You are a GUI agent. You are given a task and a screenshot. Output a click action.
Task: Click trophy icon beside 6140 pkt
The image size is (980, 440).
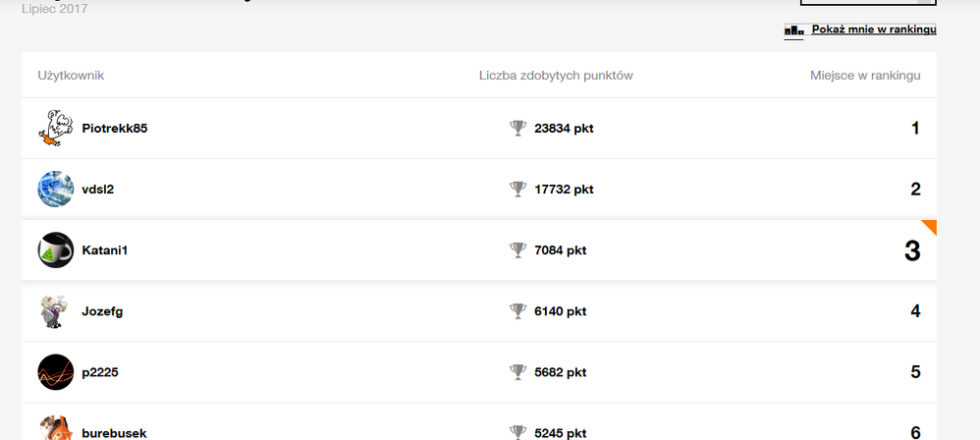tap(518, 311)
